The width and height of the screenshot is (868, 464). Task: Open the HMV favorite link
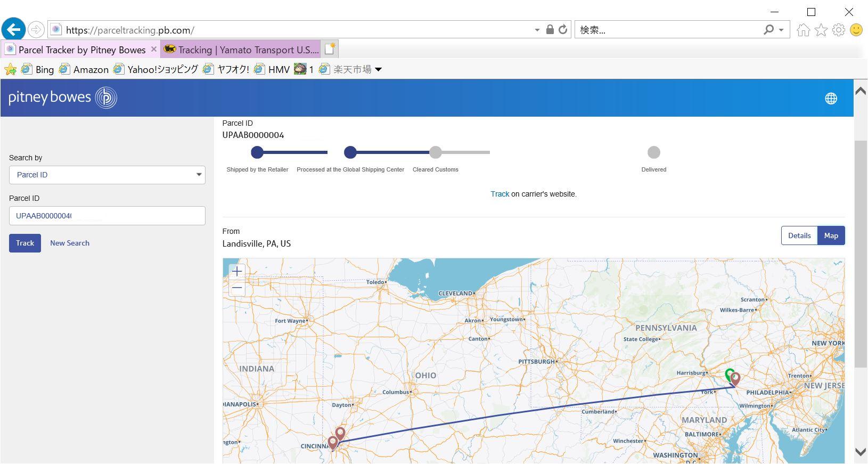272,69
